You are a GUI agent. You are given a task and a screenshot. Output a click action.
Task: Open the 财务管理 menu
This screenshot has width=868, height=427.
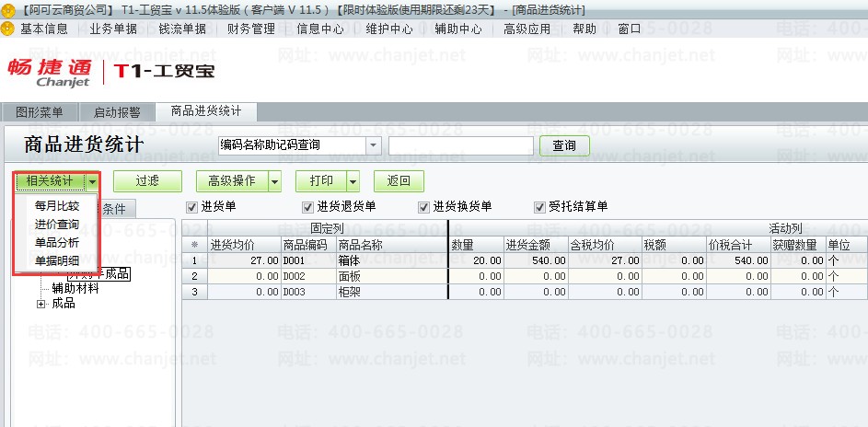point(251,29)
